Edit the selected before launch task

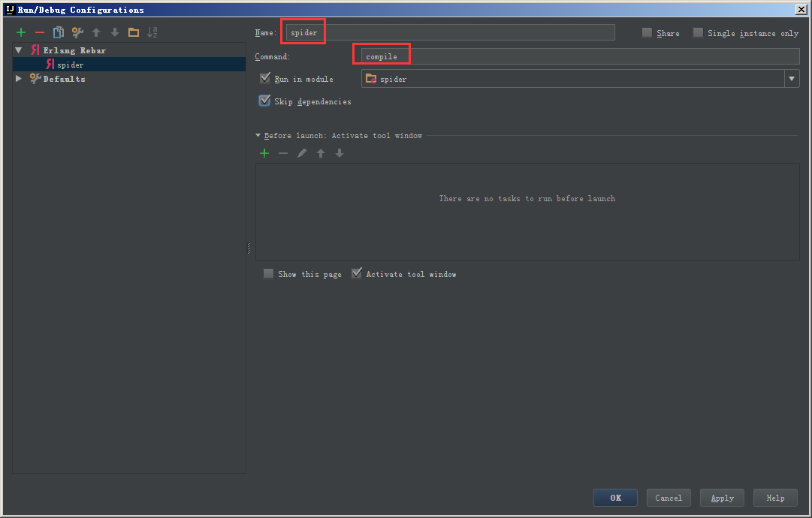click(301, 152)
